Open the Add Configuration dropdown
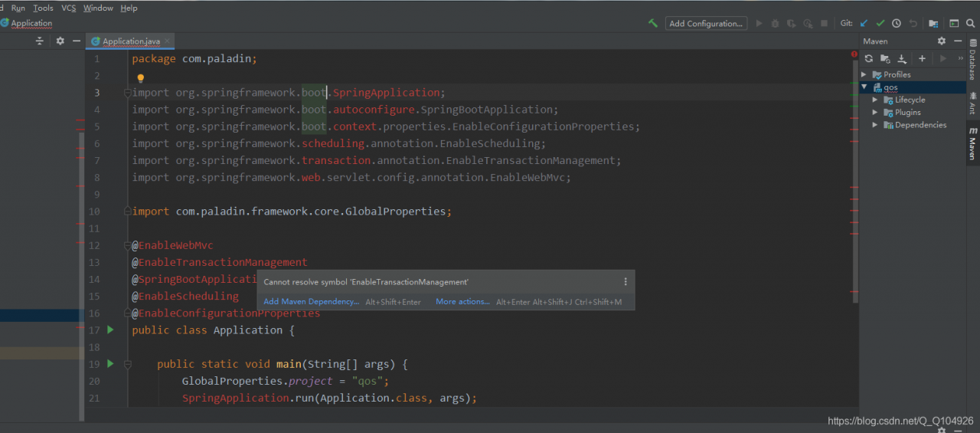Screen dimensions: 980x433 [x=705, y=24]
